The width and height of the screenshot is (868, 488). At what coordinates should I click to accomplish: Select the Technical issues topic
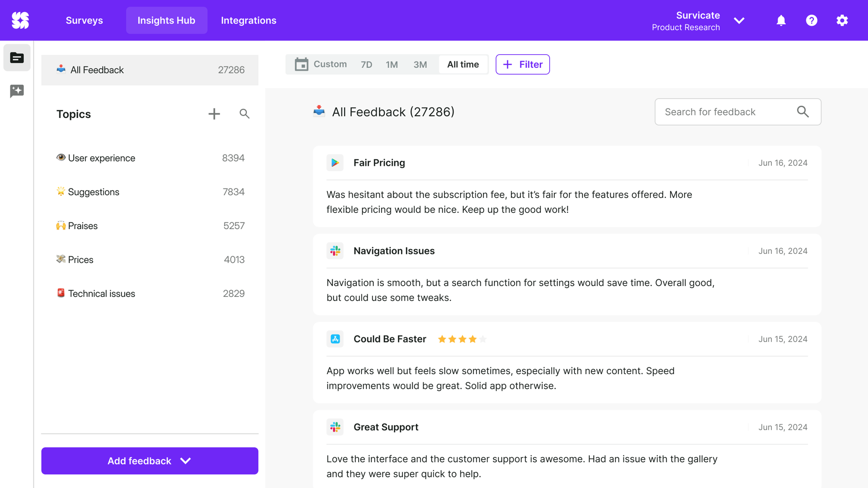(102, 294)
